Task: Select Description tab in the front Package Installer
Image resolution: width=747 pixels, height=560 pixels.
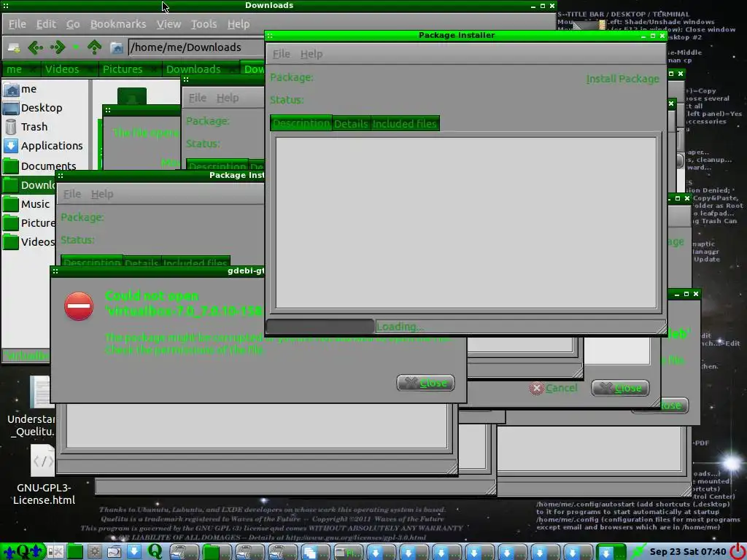Action: click(301, 123)
